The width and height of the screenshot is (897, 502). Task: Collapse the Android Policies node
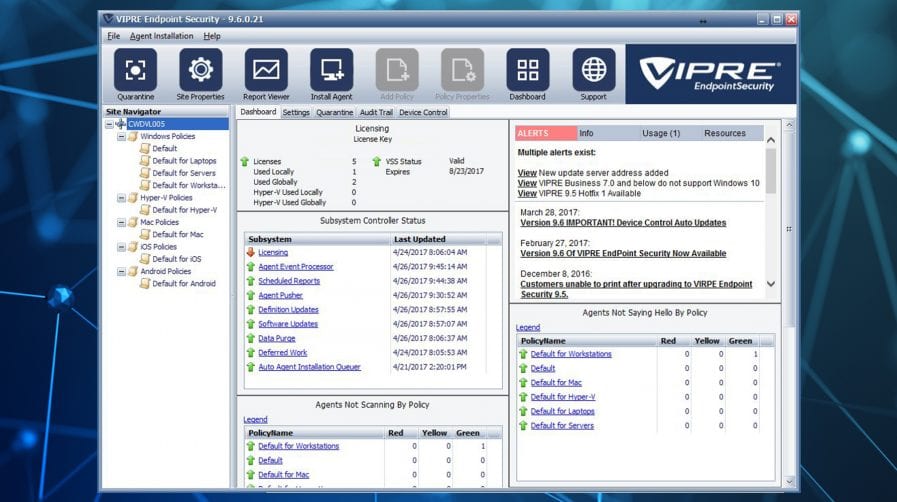122,271
